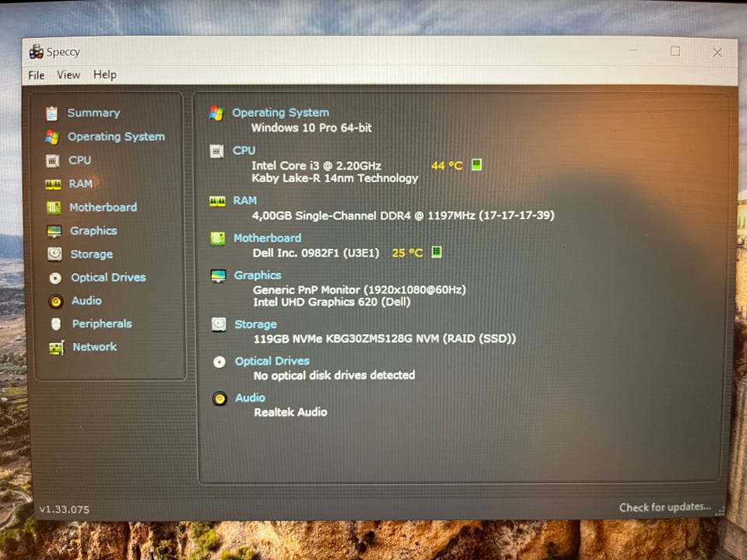Open the RAM sidebar section
The height and width of the screenshot is (560, 747).
80,184
